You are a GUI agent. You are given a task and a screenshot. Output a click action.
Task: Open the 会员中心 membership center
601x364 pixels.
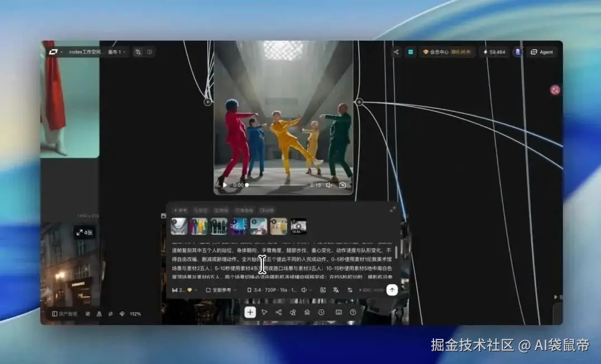(x=447, y=52)
